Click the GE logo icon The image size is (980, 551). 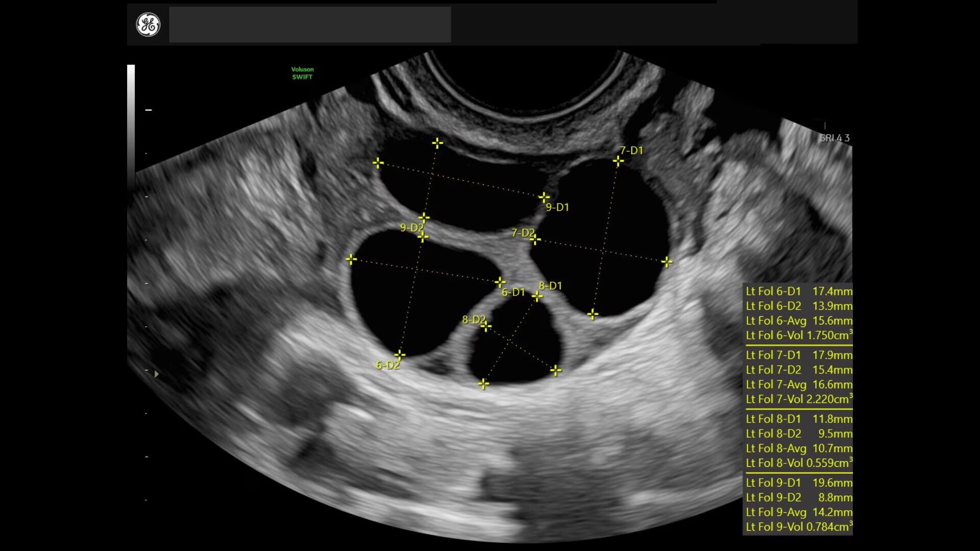click(148, 24)
